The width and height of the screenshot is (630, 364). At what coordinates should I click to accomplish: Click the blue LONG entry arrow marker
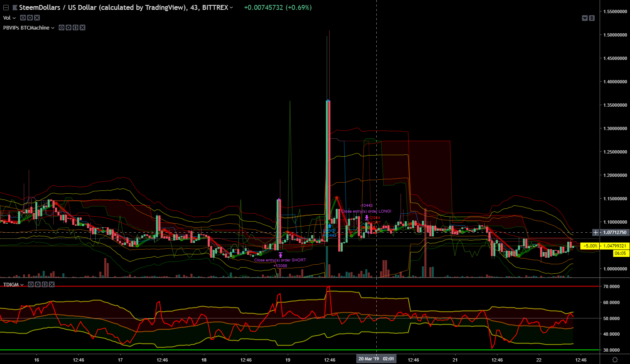[330, 226]
